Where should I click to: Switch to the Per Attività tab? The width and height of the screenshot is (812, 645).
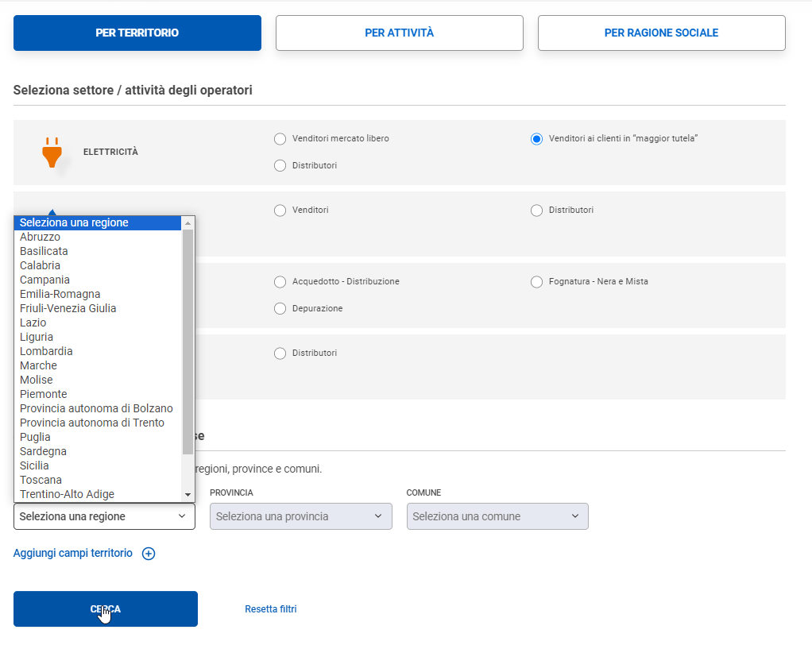point(399,33)
